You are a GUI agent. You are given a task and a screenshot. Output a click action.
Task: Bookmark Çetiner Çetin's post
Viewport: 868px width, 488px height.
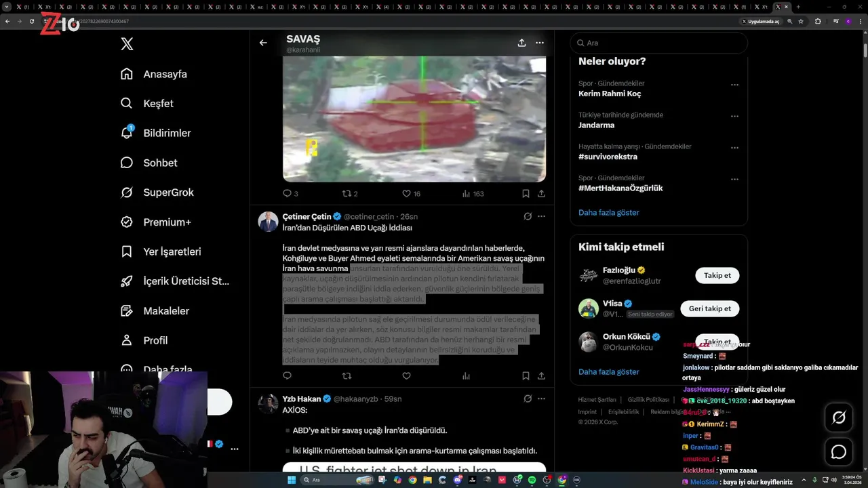point(526,375)
